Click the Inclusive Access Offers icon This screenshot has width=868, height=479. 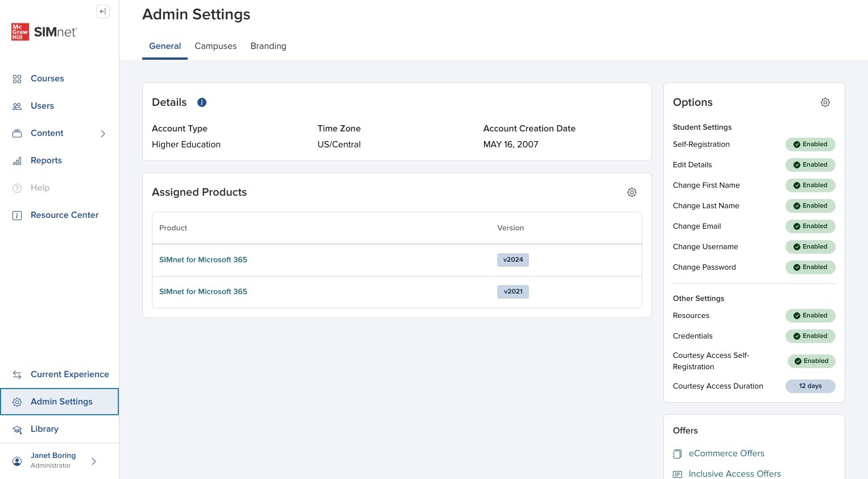pos(677,474)
